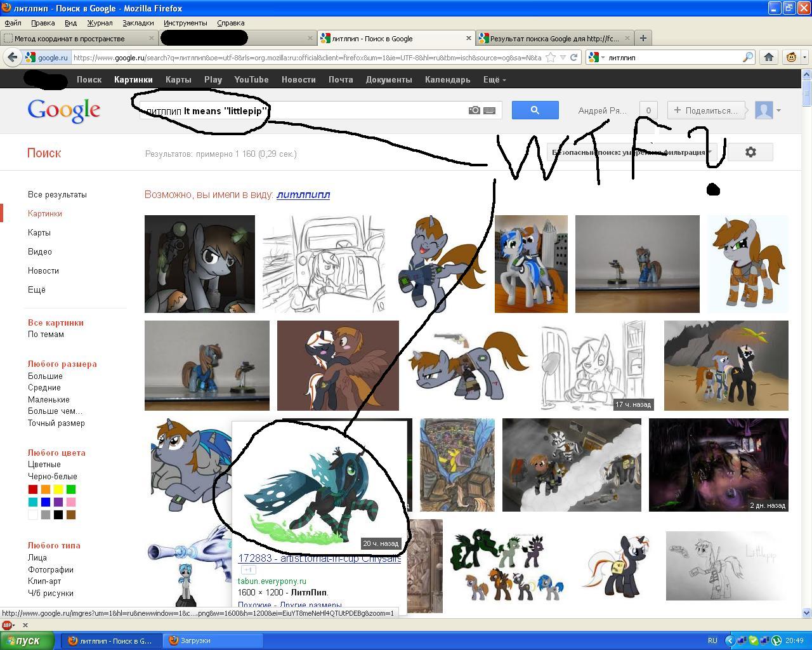Open the on-screen keyboard icon in search box

489,110
